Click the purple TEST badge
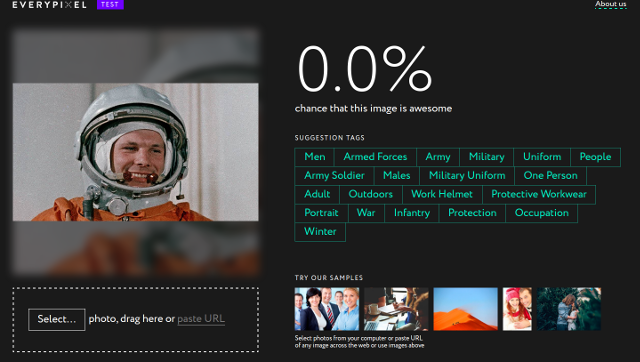 click(x=110, y=4)
